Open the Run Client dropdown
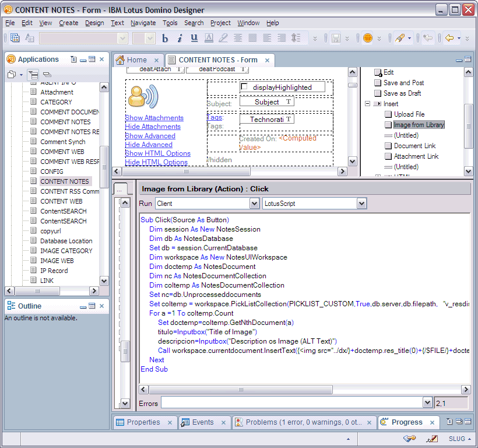This screenshot has width=478, height=448. [x=254, y=204]
